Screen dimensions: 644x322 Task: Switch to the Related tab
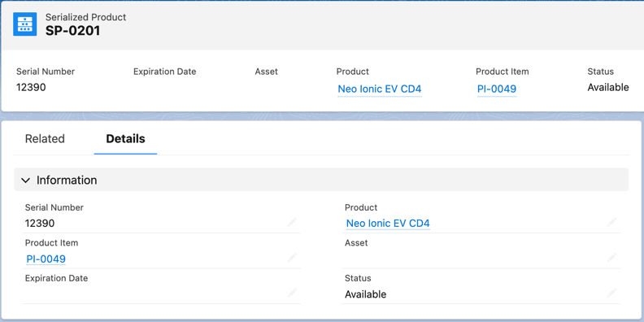click(x=45, y=139)
